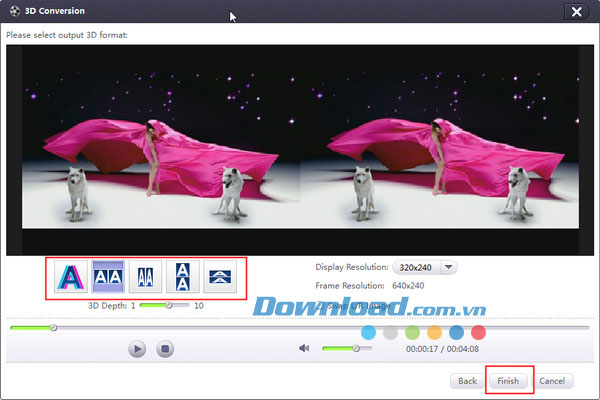Select the Top-and-Bottom full-height 3D format
The height and width of the screenshot is (400, 600).
click(183, 276)
